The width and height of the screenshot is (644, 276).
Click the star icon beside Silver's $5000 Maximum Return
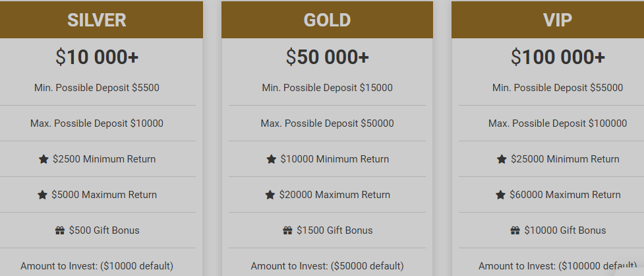[42, 195]
